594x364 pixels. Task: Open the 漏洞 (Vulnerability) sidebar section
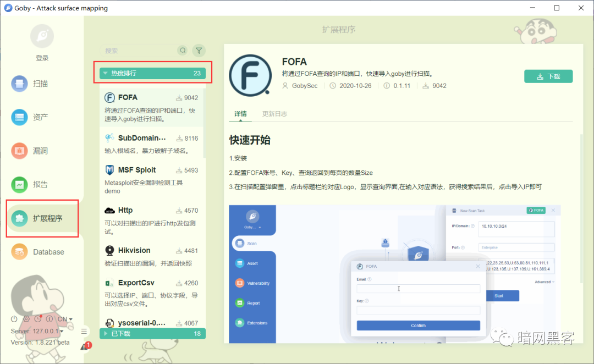point(30,151)
